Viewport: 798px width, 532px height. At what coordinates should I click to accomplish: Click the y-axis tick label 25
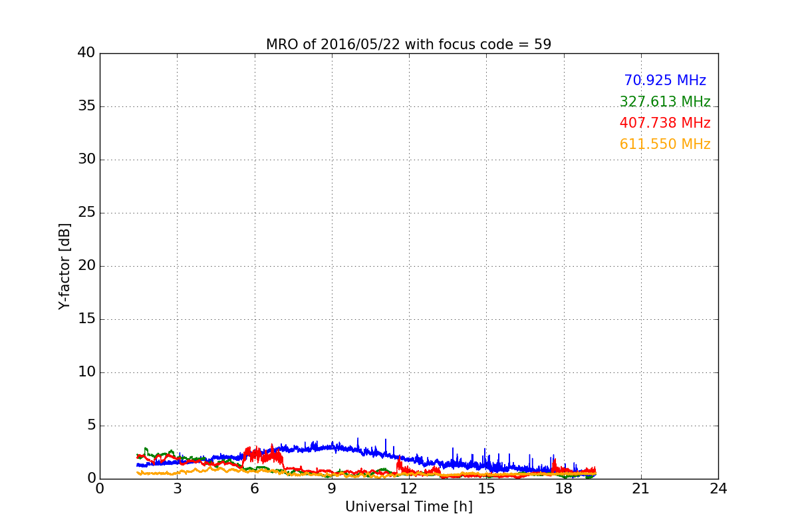(86, 213)
